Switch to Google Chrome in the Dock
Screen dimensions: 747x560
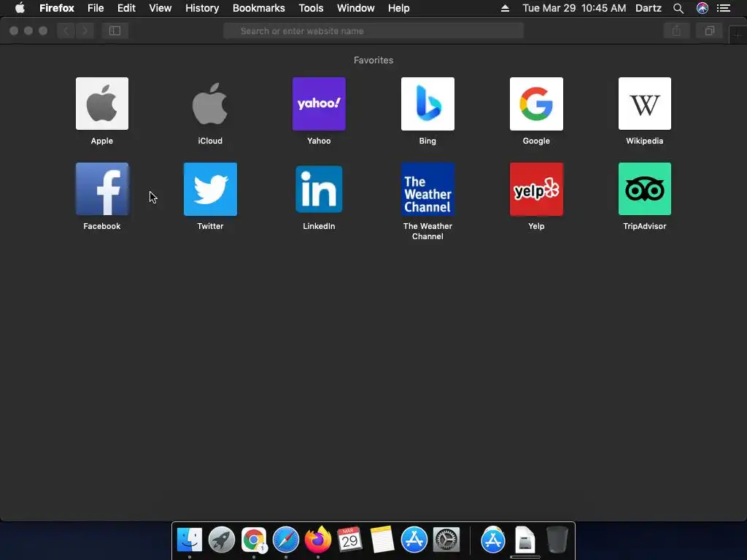tap(253, 540)
